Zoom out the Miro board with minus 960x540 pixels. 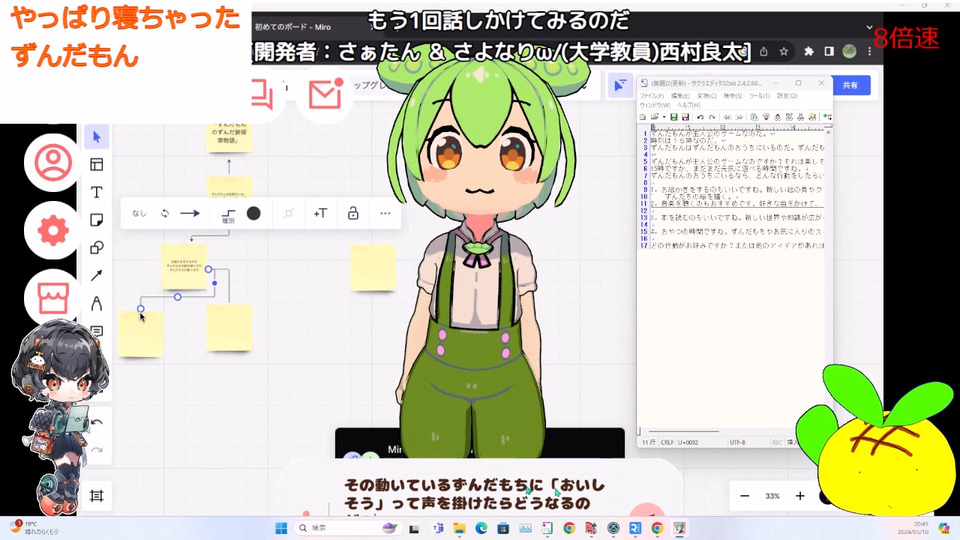click(744, 496)
